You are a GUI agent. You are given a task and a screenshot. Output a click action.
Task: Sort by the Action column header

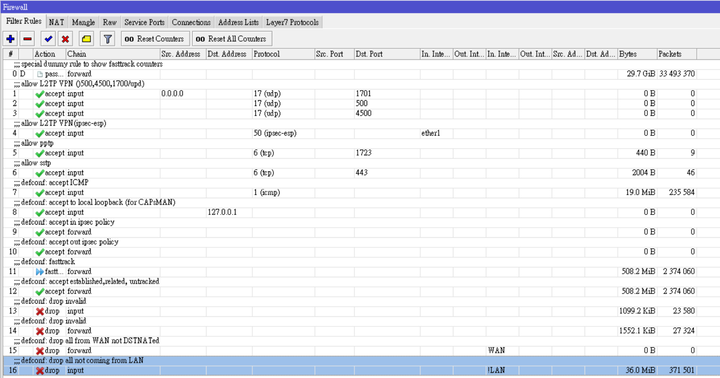(49, 54)
